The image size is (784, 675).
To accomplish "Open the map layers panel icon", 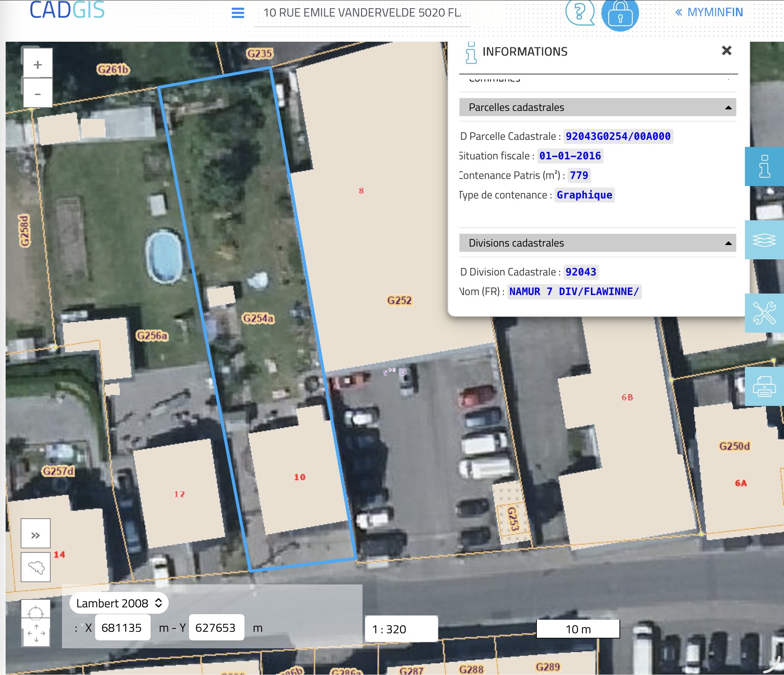I will point(764,240).
